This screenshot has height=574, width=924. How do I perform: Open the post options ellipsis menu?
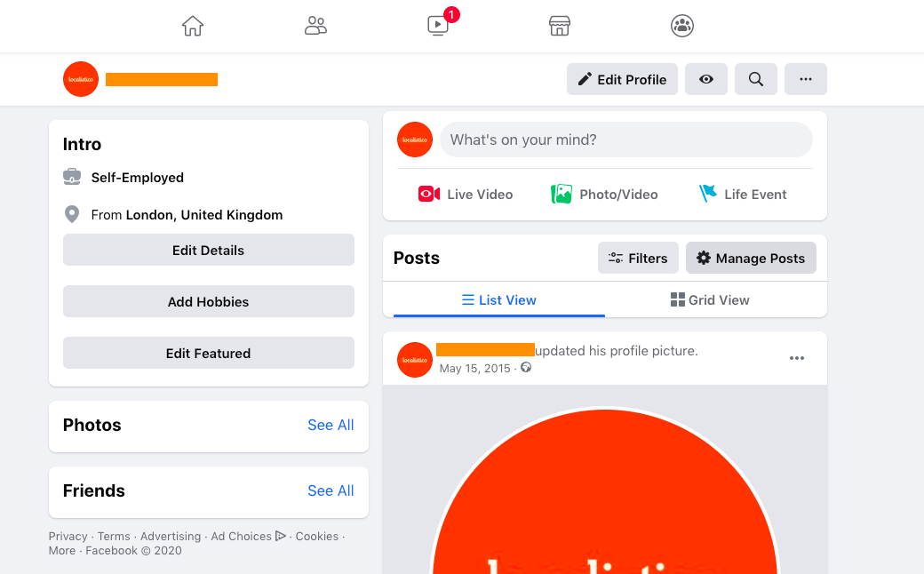click(x=797, y=358)
